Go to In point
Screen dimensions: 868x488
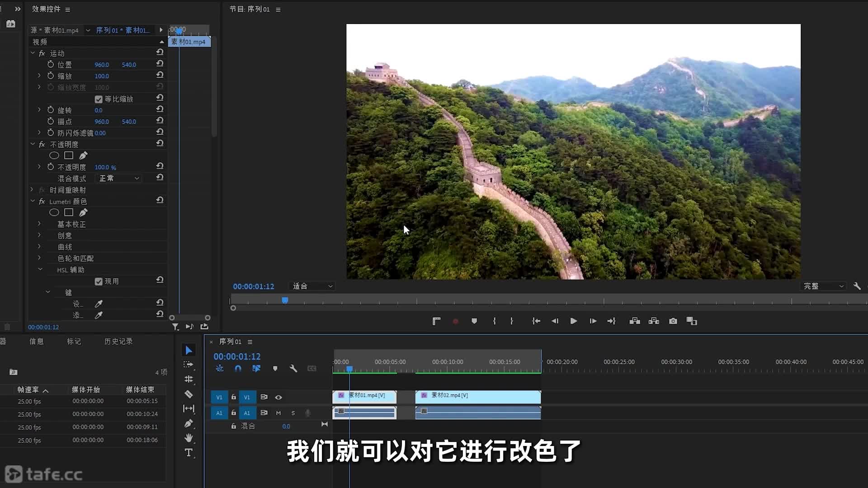point(536,321)
